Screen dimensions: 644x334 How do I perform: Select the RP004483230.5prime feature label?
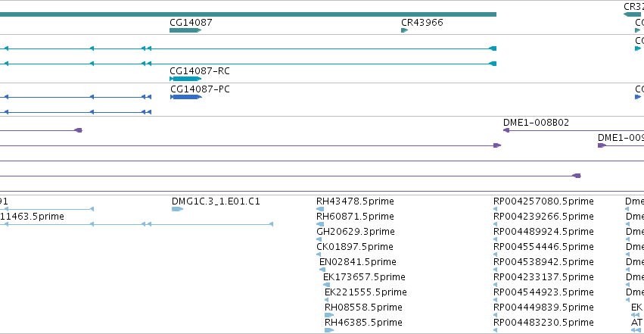543,323
